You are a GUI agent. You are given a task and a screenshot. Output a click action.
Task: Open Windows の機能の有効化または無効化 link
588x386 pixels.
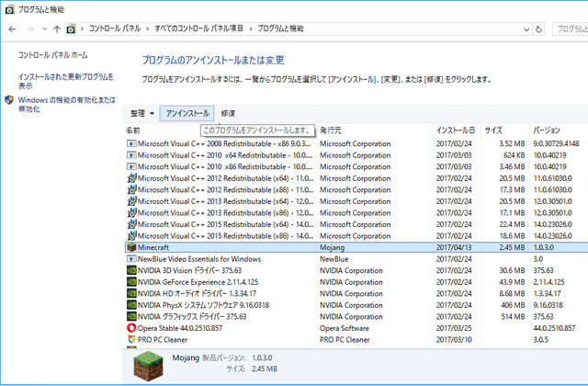tap(66, 104)
